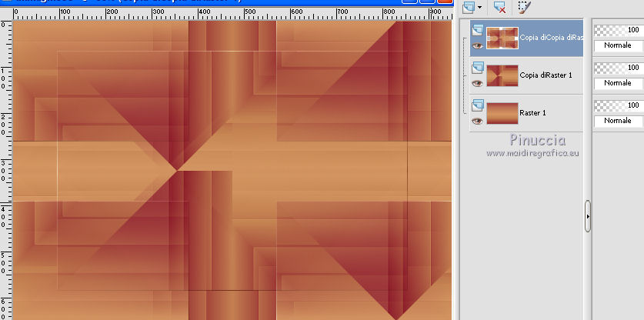Click the horizontal ruler above canvas

[x=232, y=14]
